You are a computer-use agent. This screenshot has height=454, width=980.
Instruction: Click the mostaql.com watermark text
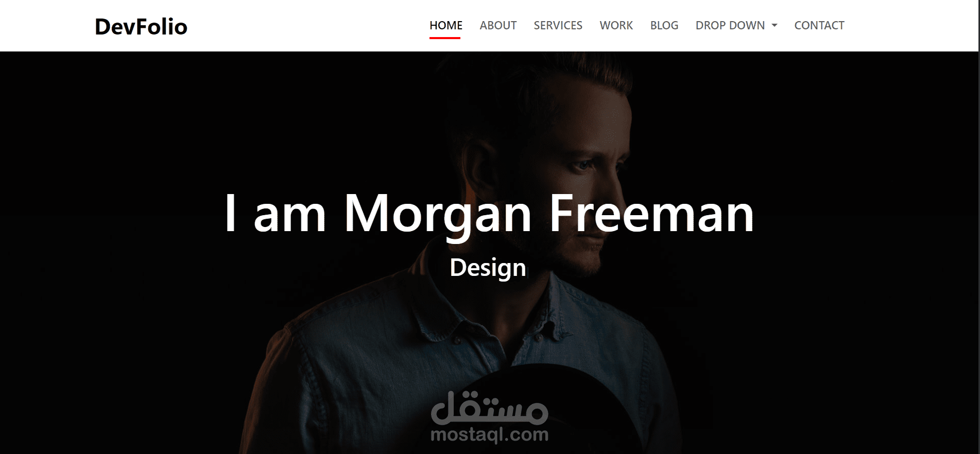click(x=489, y=435)
